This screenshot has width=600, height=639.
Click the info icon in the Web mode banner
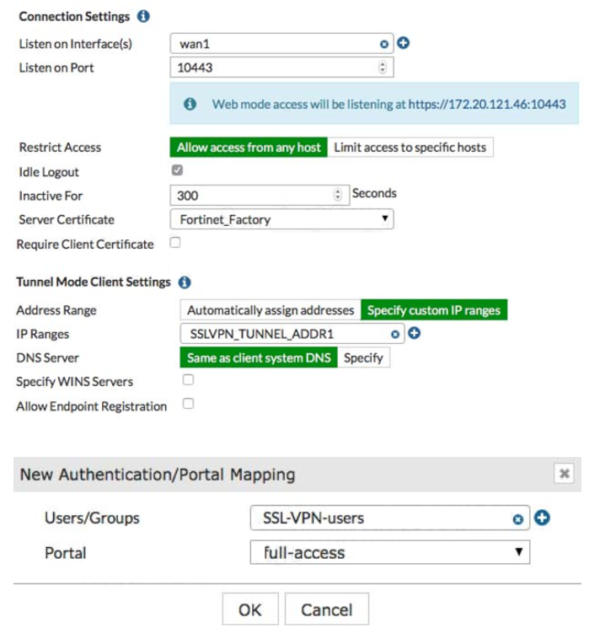click(x=190, y=104)
